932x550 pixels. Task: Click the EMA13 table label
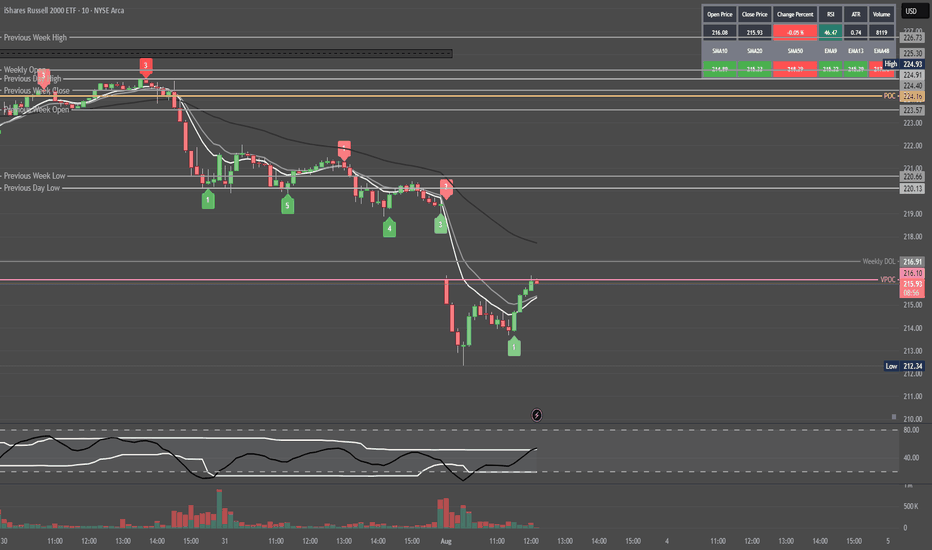pyautogui.click(x=855, y=51)
